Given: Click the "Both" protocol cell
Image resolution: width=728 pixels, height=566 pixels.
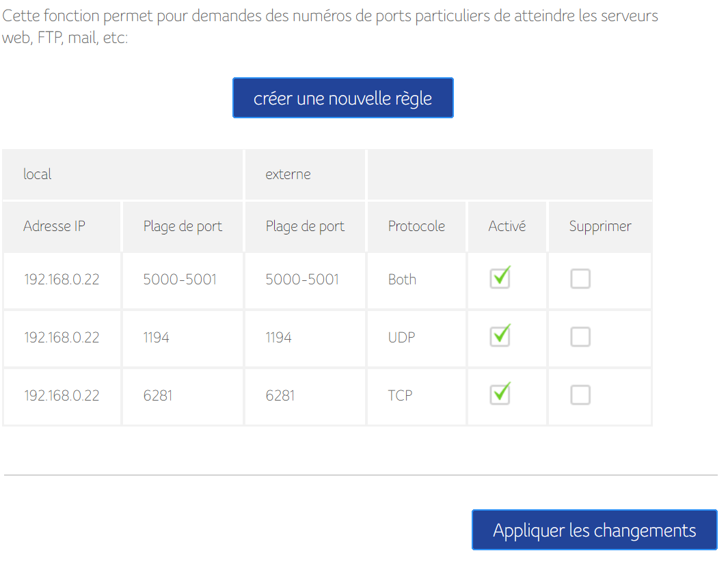Looking at the screenshot, I should (402, 280).
